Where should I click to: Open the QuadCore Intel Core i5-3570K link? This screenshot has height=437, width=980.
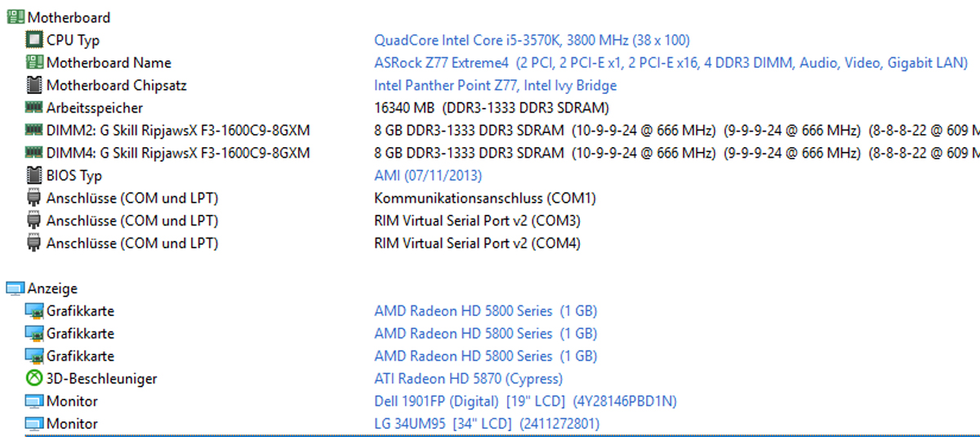pos(532,40)
